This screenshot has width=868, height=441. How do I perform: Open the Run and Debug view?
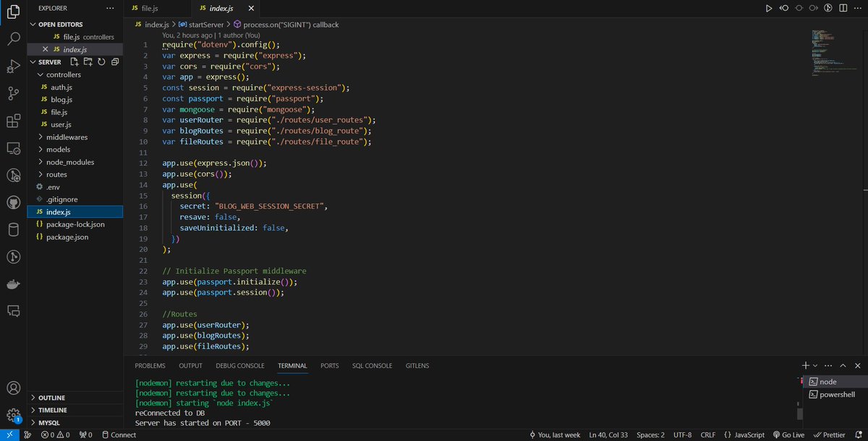point(13,67)
